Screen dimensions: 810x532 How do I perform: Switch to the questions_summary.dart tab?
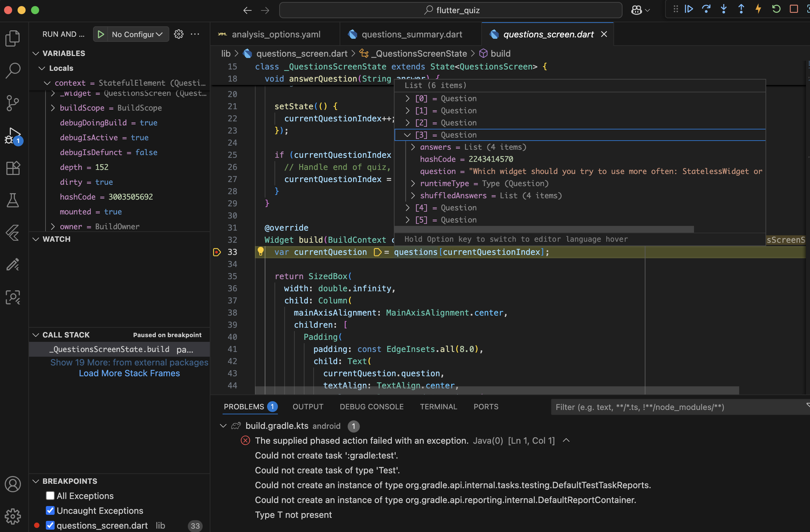pyautogui.click(x=411, y=34)
